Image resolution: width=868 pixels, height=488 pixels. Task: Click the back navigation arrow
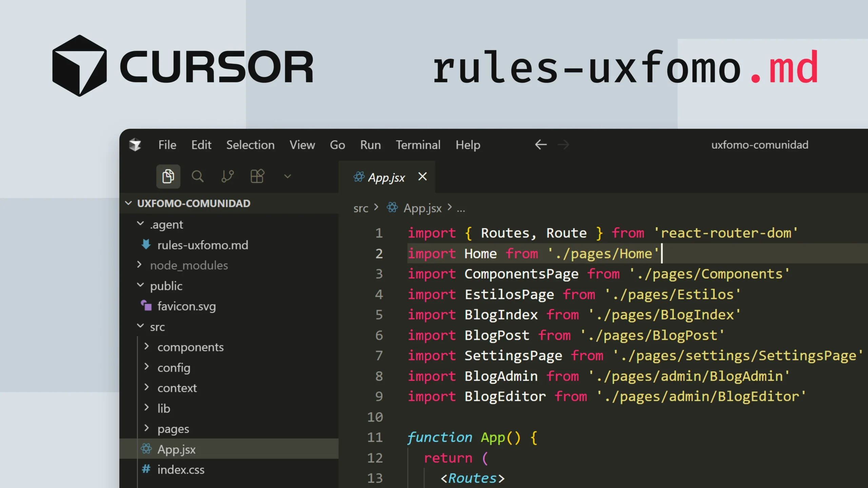(540, 145)
